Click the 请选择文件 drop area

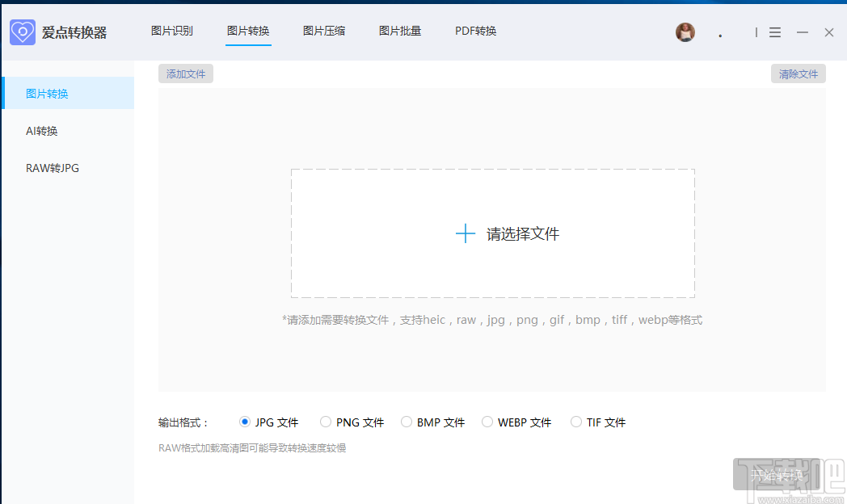(x=493, y=233)
